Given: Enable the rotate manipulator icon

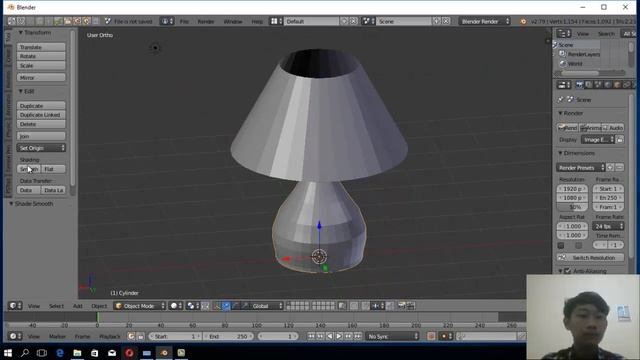Looking at the screenshot, I should [x=235, y=306].
